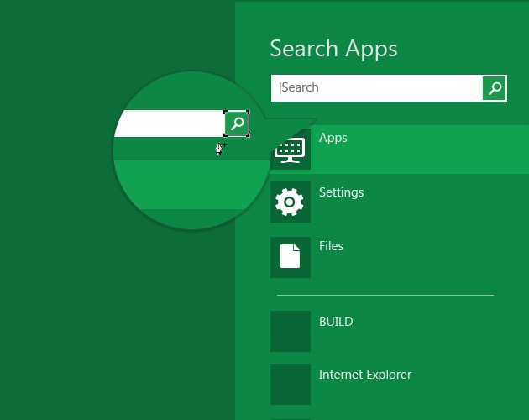Click the "Search Apps" heading
This screenshot has width=529, height=420.
(x=333, y=49)
